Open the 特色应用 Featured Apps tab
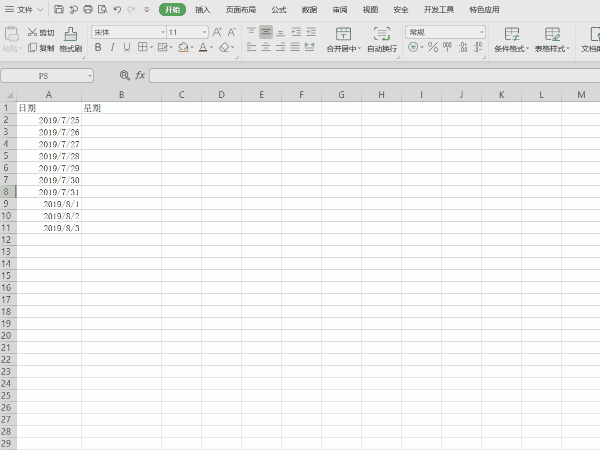Screen dimensions: 600x450 pyautogui.click(x=484, y=10)
